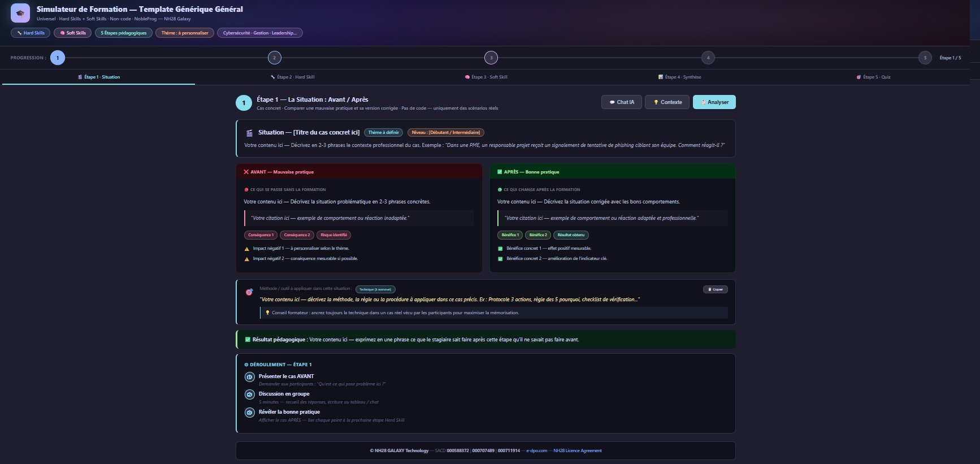The width and height of the screenshot is (980, 464).
Task: Click the Bénéfice 2 chip
Action: [x=538, y=235]
